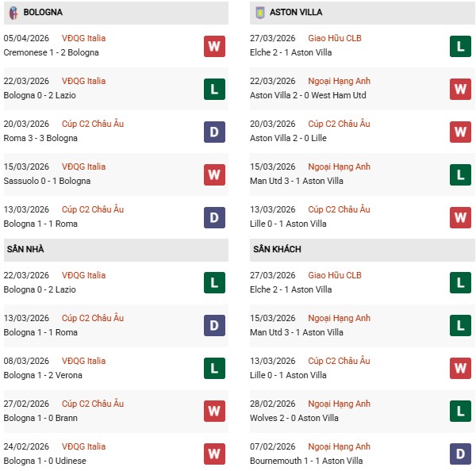This screenshot has width=476, height=471.
Task: Click the ASTON VILLA team header title
Action: pyautogui.click(x=296, y=13)
